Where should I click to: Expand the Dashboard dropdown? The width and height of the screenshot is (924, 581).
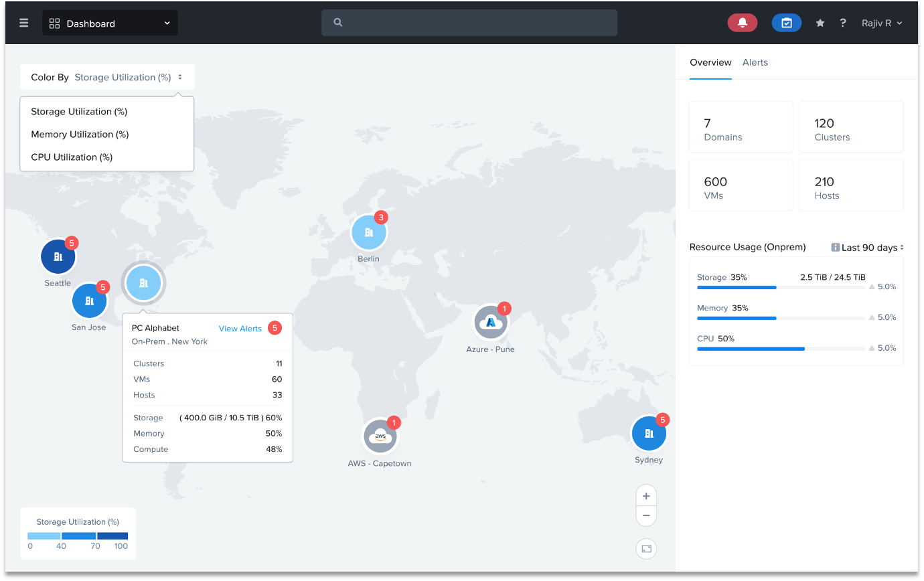click(110, 23)
